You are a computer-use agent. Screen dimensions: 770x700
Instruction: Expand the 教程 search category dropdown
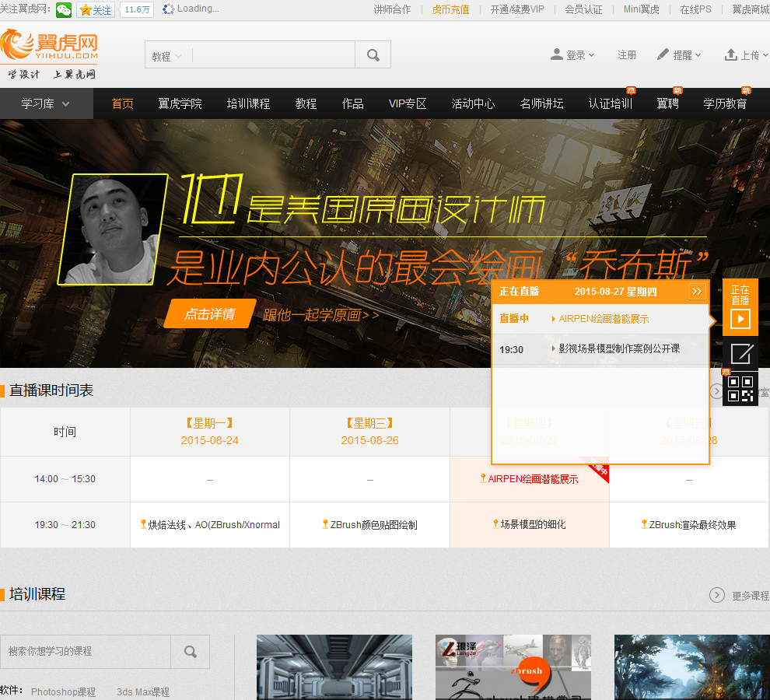coord(167,57)
